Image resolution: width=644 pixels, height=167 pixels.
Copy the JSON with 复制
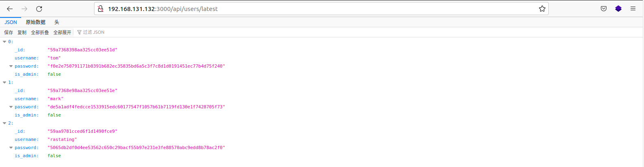22,32
